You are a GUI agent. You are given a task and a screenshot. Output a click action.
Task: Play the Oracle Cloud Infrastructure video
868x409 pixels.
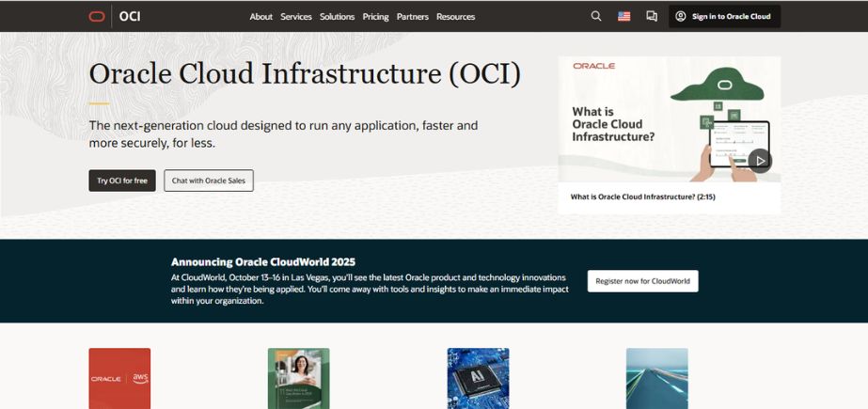tap(759, 160)
